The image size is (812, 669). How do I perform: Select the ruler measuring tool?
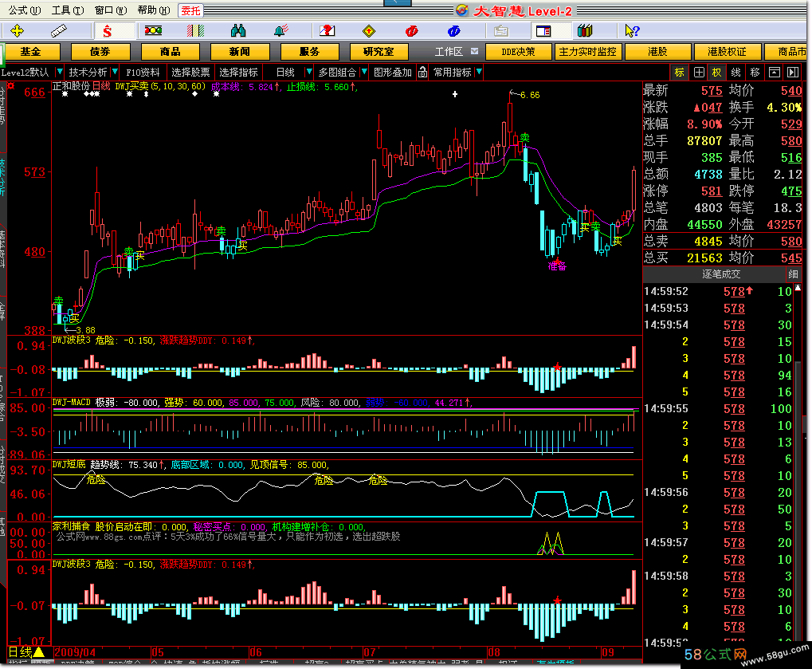coord(59,31)
